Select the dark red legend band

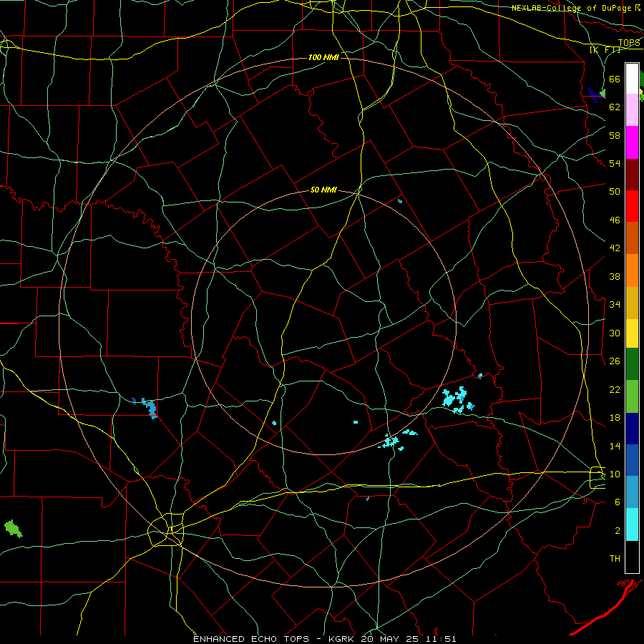pos(632,175)
